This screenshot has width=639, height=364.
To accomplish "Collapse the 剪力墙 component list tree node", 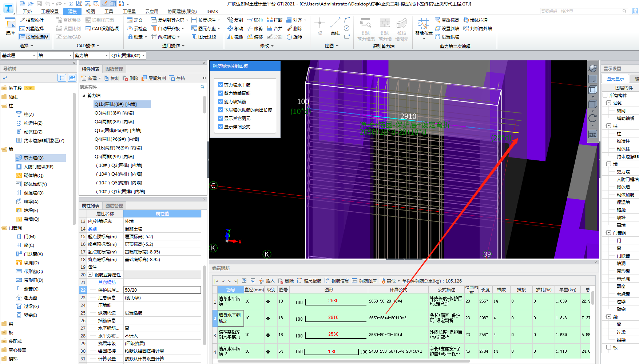I will pyautogui.click(x=84, y=96).
